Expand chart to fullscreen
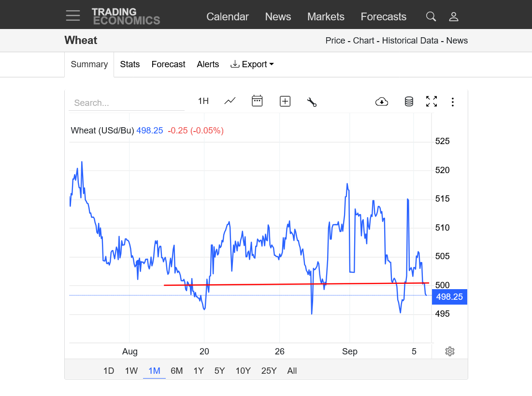Screen dimensions: 532x396 click(x=431, y=102)
